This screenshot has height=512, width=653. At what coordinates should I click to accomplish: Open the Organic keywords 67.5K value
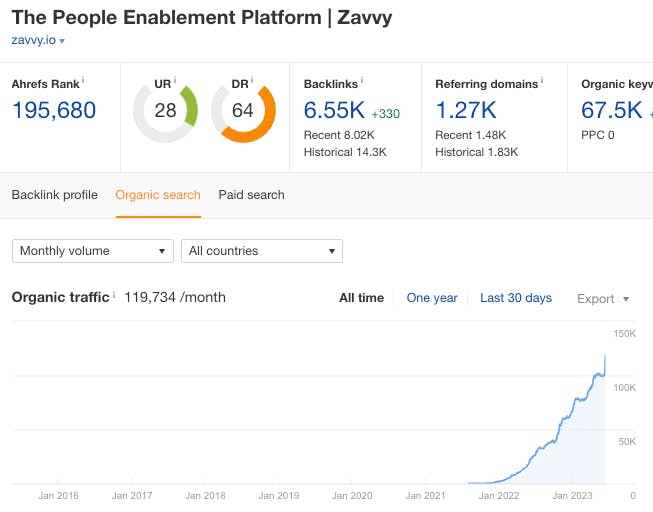point(612,110)
